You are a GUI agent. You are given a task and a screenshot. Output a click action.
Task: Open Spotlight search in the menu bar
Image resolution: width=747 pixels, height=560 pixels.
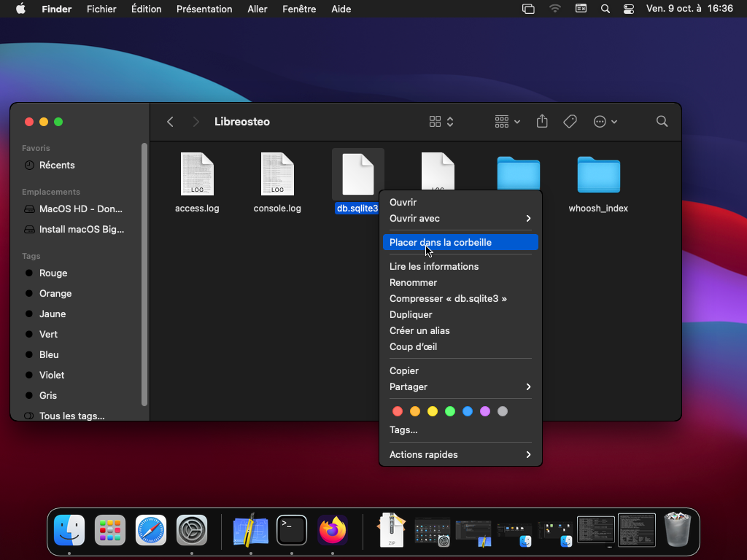(x=605, y=9)
